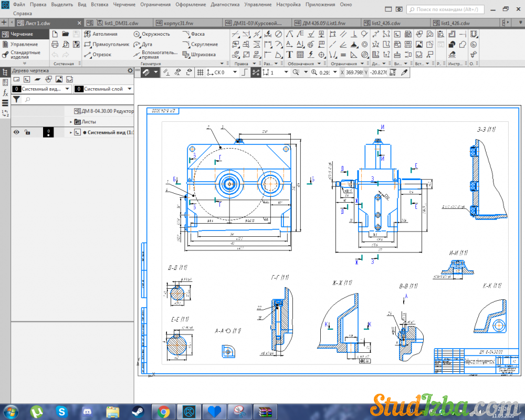Click the filter funnel icon in tree panel
The image size is (525, 420).
pyautogui.click(x=16, y=99)
